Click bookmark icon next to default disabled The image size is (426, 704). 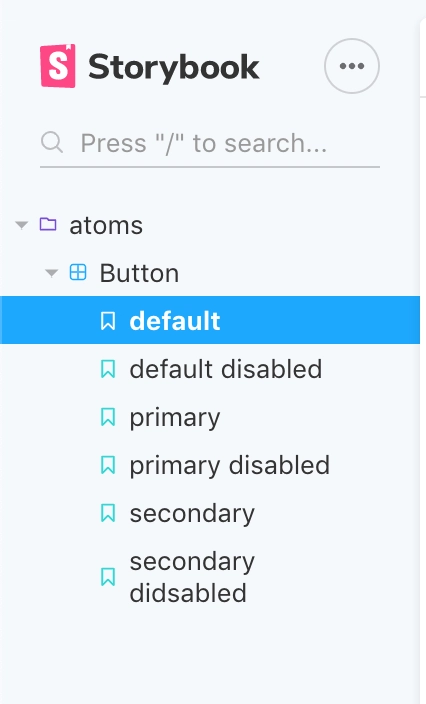coord(108,369)
